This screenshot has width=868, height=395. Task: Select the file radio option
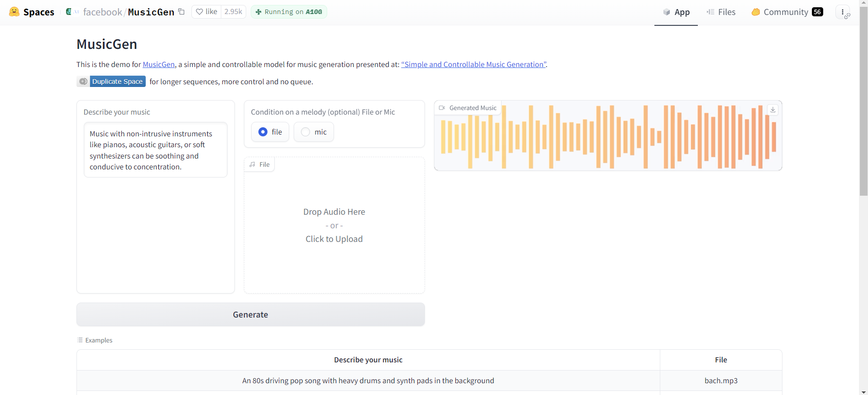click(263, 132)
